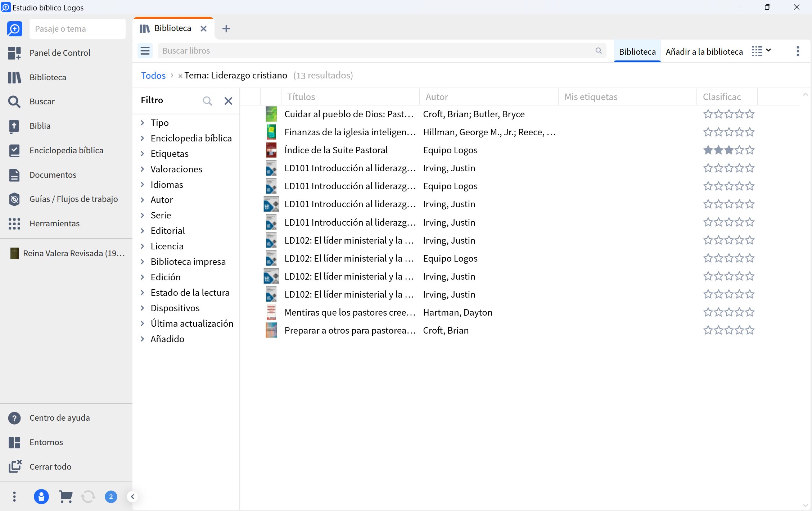812x511 pixels.
Task: Rate Mentiras que los pastores stars
Action: [728, 312]
